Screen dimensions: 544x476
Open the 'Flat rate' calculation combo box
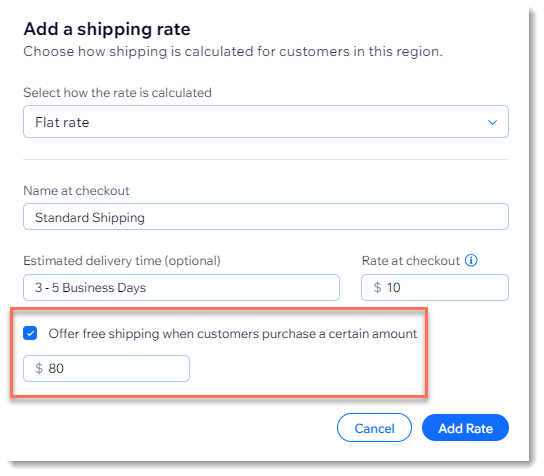coord(266,122)
